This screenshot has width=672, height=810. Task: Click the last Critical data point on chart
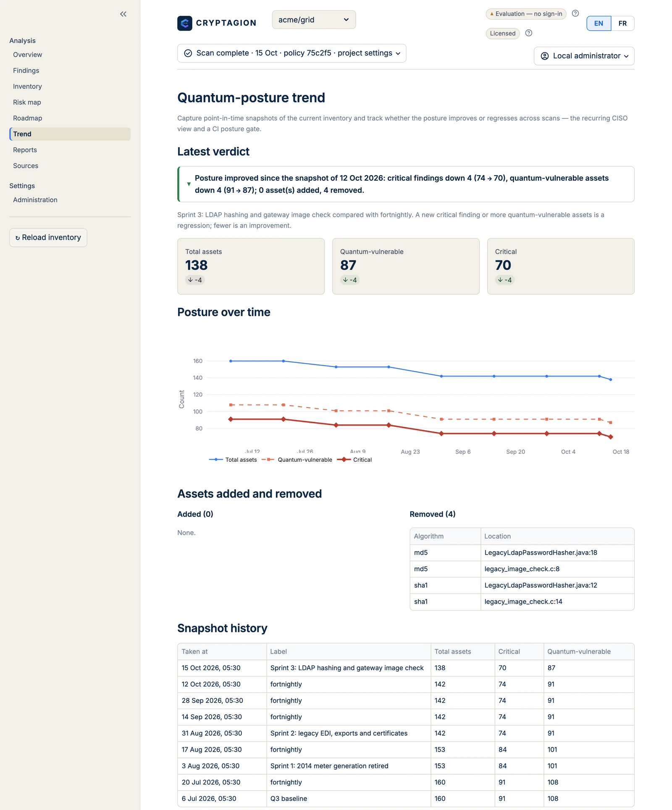click(x=611, y=437)
